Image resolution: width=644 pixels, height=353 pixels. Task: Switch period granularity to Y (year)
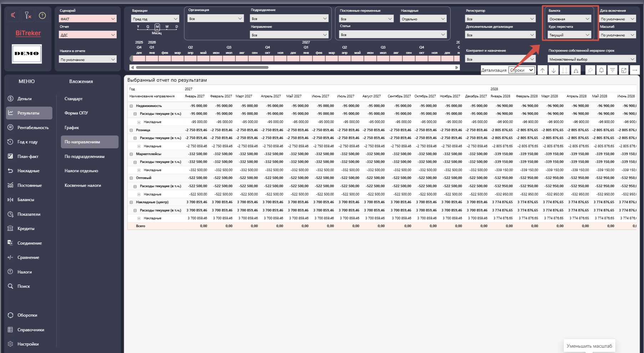pyautogui.click(x=138, y=27)
